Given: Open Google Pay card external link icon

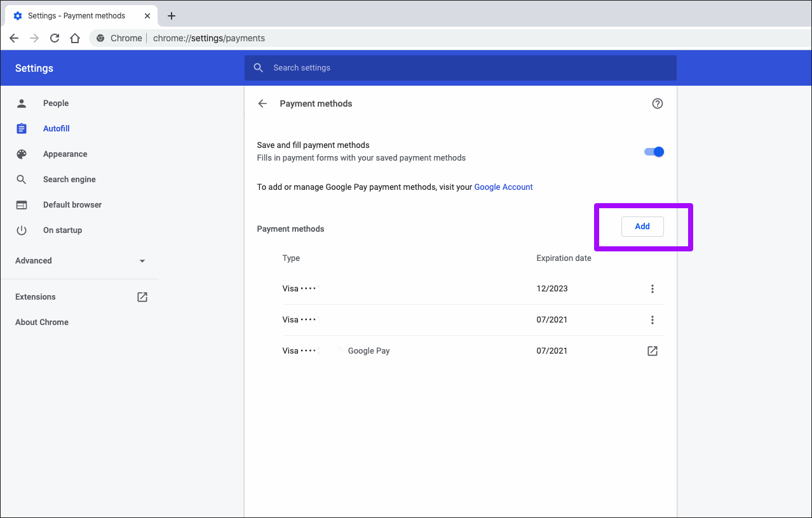Looking at the screenshot, I should coord(652,351).
